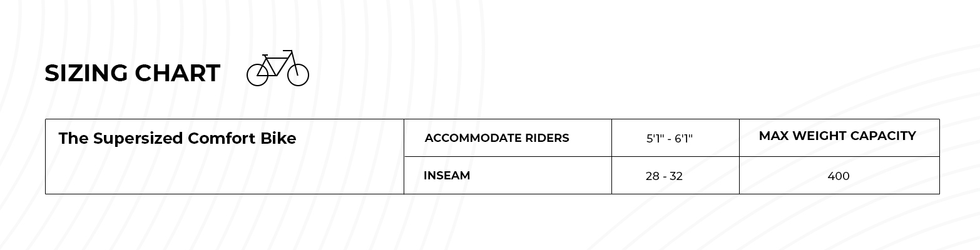Click the word CAPACITY in the header cell
Screen dimensions: 980x250
coord(886,136)
